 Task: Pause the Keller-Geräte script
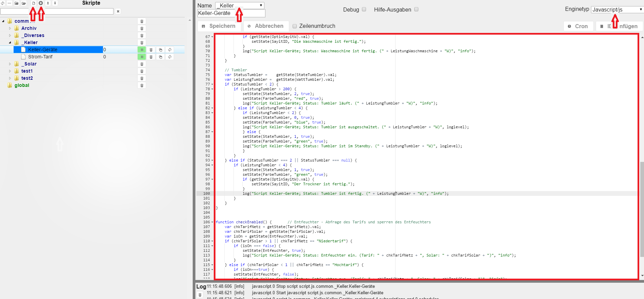tap(142, 50)
